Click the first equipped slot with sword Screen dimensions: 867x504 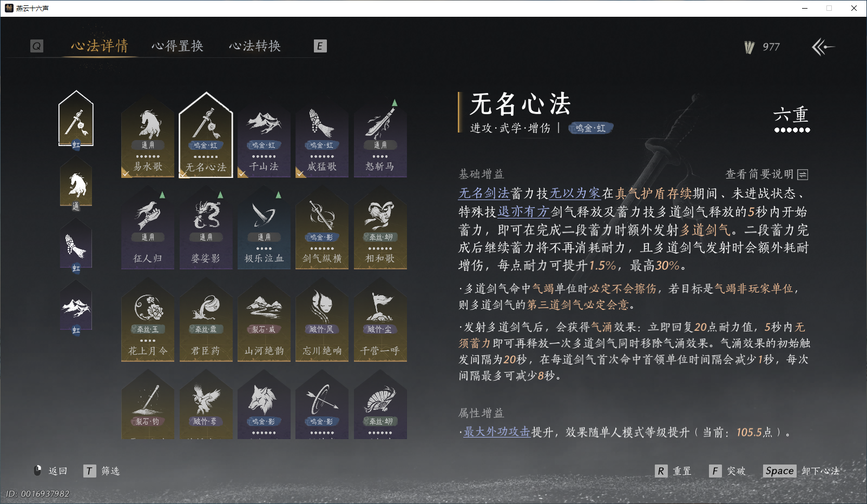76,120
